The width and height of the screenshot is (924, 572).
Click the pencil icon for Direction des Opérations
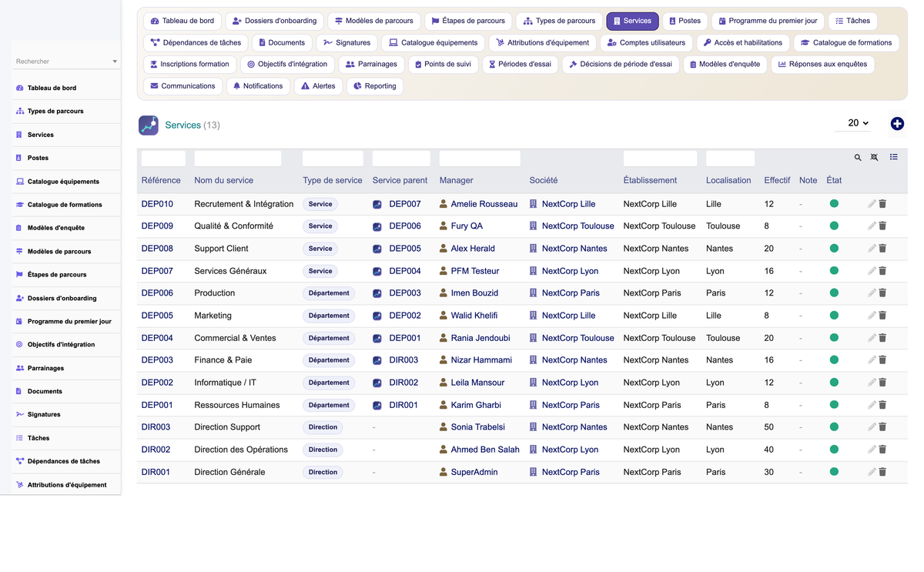(872, 450)
